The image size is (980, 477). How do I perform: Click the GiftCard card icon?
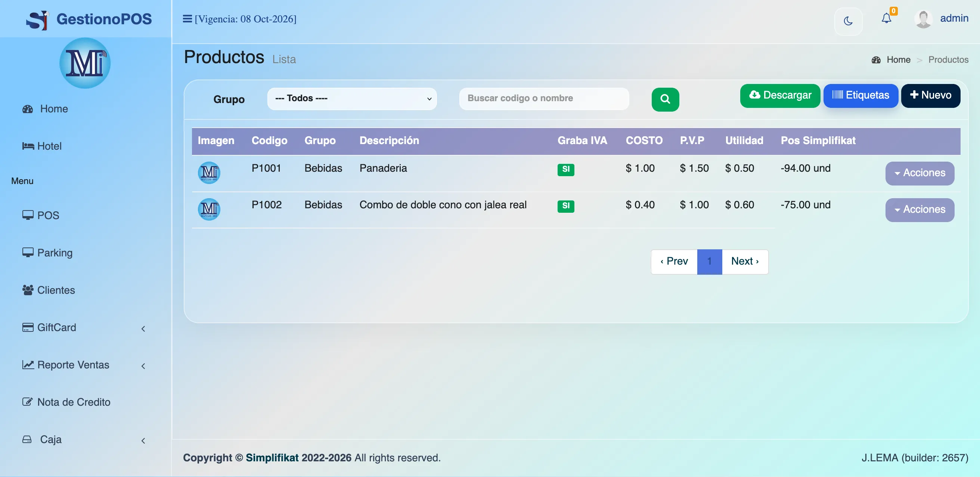point(28,327)
